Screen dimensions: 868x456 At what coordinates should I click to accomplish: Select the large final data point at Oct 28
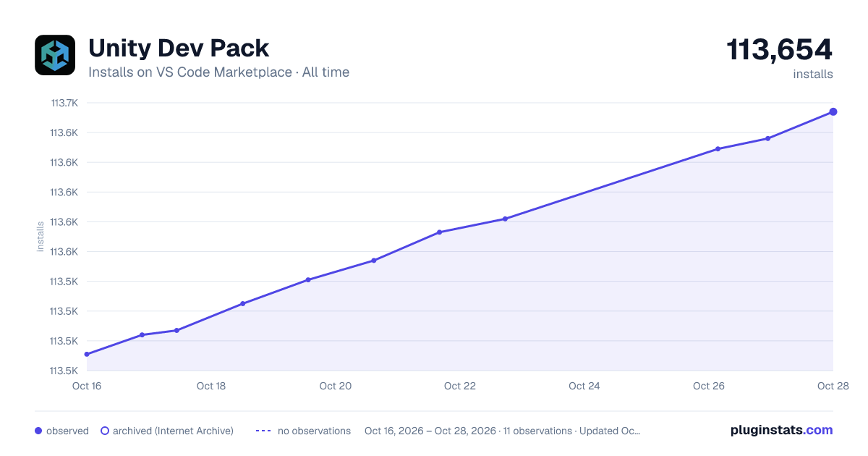833,111
